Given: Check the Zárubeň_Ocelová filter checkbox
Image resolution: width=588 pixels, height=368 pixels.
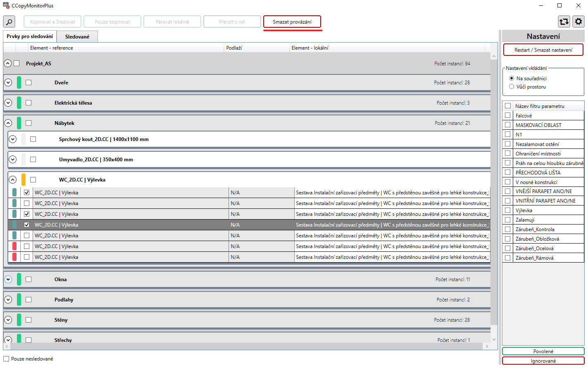Looking at the screenshot, I should tap(508, 248).
